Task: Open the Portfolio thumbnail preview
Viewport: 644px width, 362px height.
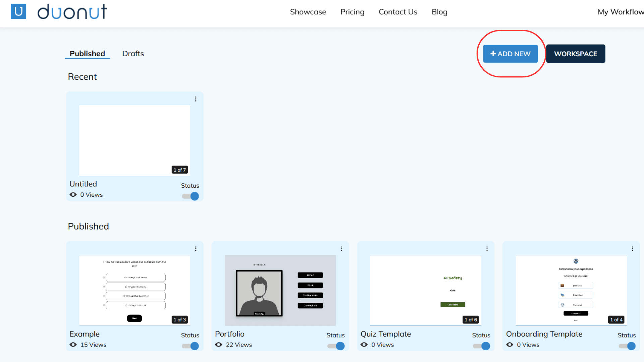Action: [x=280, y=290]
